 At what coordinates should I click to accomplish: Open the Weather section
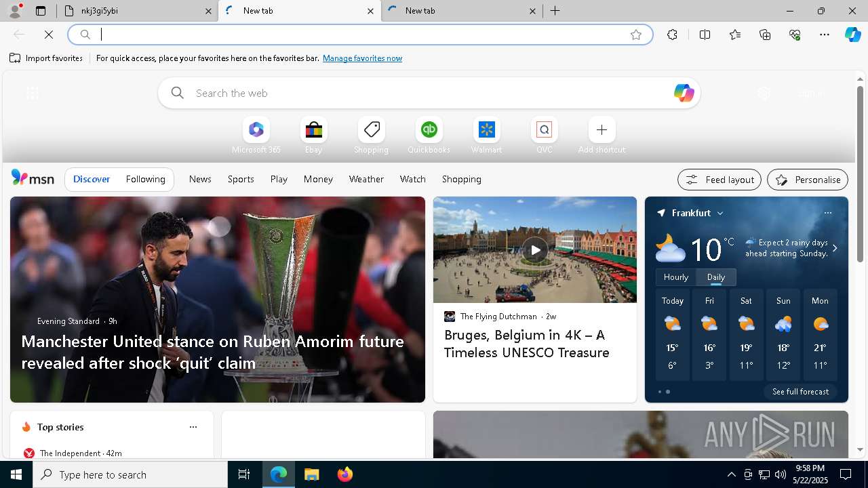click(366, 179)
